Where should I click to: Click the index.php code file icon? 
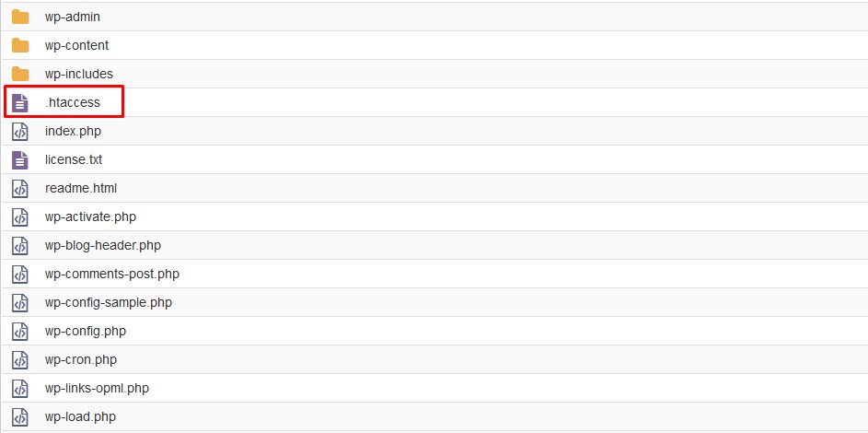20,131
